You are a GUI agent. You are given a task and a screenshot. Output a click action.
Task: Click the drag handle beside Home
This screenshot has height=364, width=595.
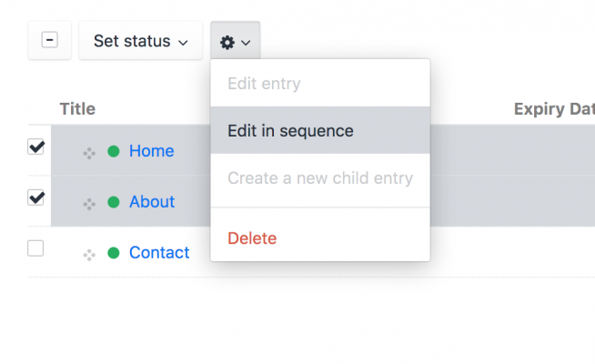tap(89, 153)
